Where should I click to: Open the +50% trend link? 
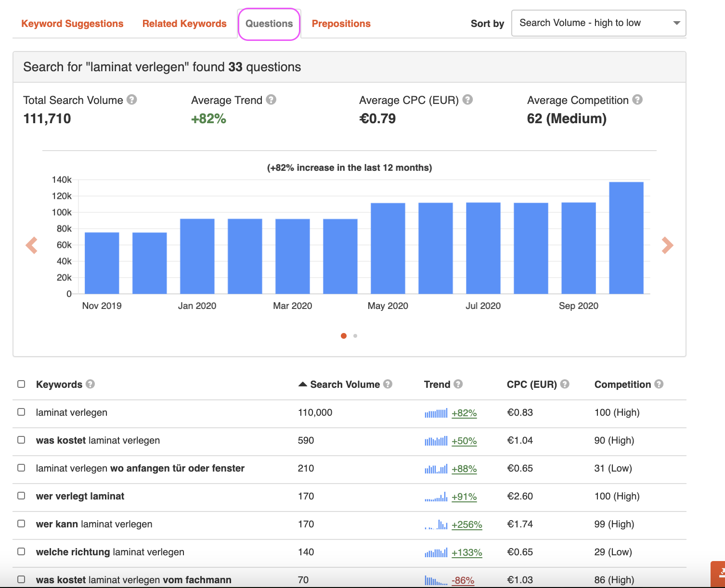[x=464, y=441]
